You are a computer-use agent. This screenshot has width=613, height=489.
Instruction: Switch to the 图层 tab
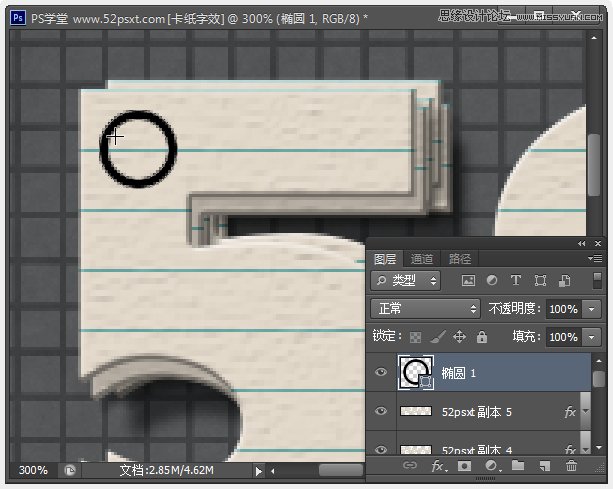pyautogui.click(x=385, y=259)
